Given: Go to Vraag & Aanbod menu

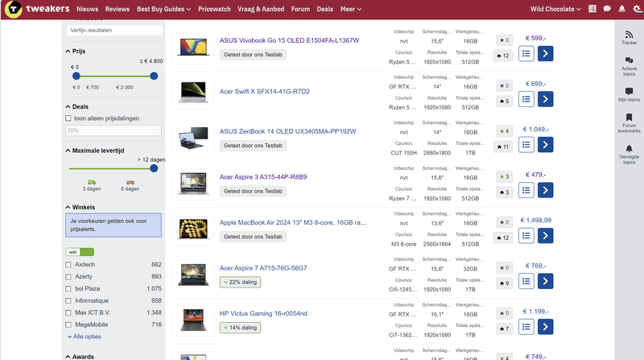Looking at the screenshot, I should (261, 9).
